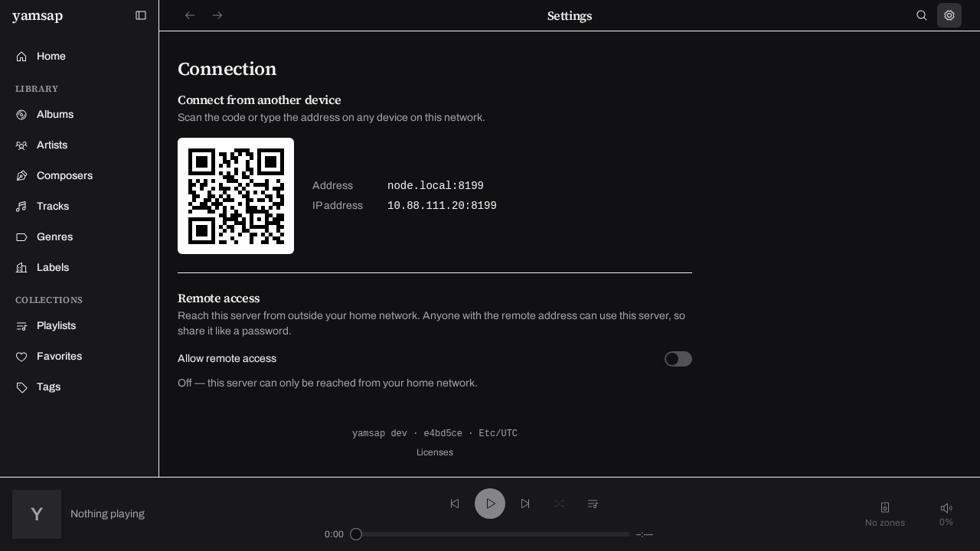
Task: Collapse the sidebar panel icon
Action: [x=141, y=15]
